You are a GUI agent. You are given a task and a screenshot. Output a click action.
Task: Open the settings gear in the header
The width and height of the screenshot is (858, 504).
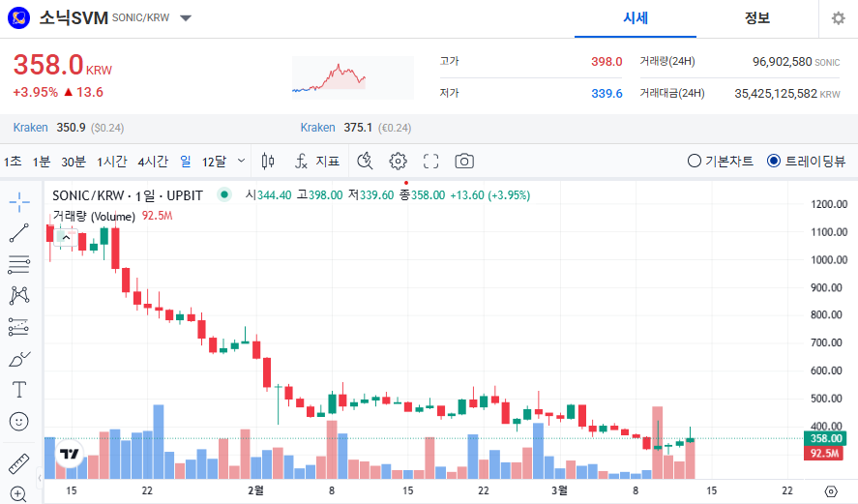click(x=838, y=18)
